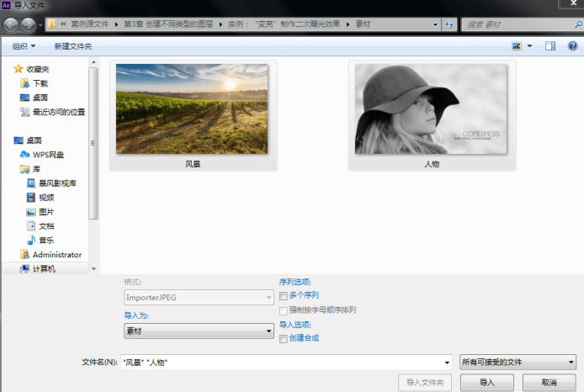Select 库 in navigation tree
Viewport: 584px width, 392px height.
[30, 169]
